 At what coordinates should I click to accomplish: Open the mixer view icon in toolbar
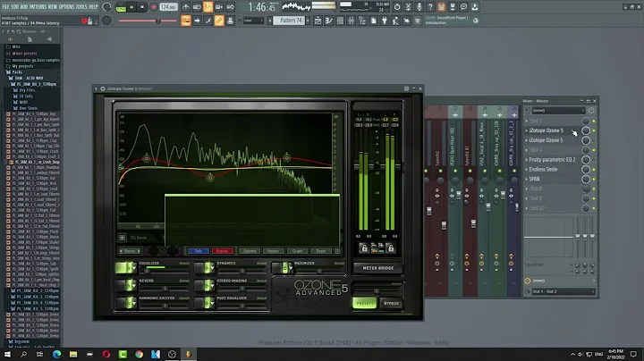(352, 21)
